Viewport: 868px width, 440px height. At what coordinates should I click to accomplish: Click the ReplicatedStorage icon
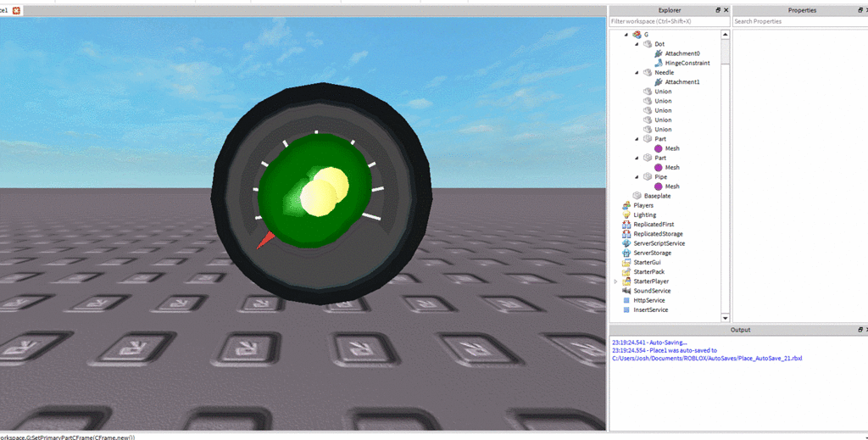tap(626, 233)
